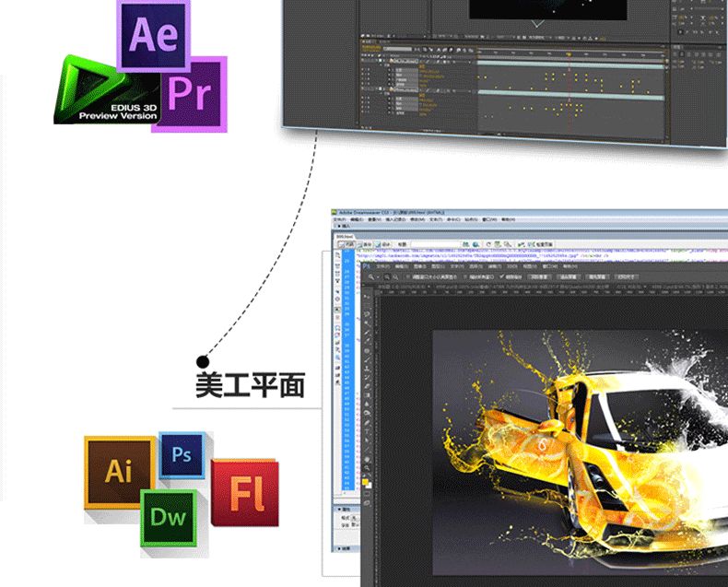728x587 pixels.
Task: Select the Eyedropper tool
Action: click(367, 341)
